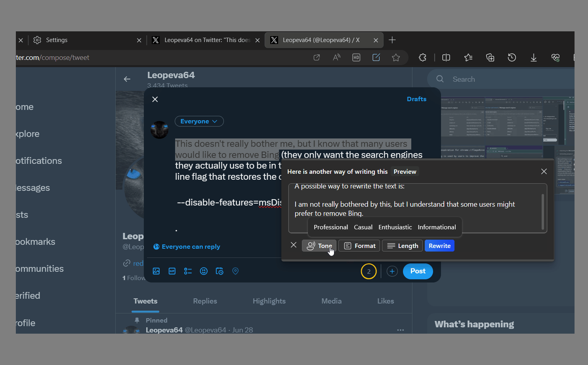Open Browser essentials heart icon
This screenshot has height=365, width=588.
(x=556, y=58)
